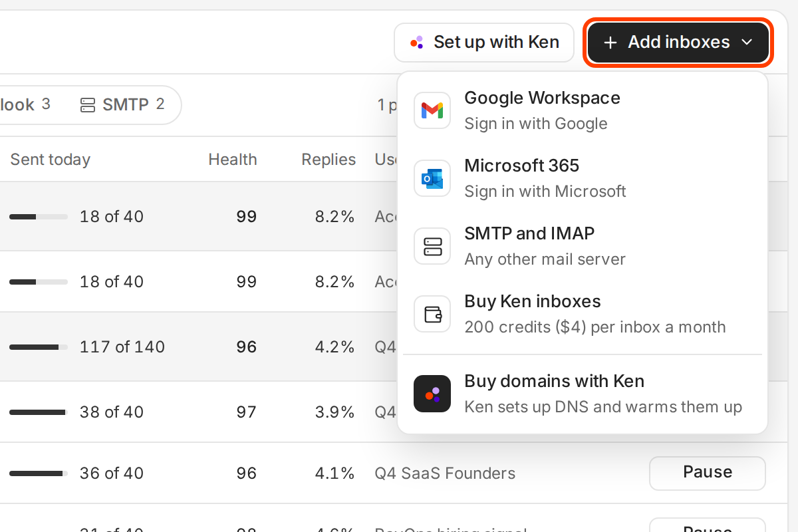
Task: Select Buy Ken inboxes menu option
Action: pyautogui.click(x=583, y=314)
